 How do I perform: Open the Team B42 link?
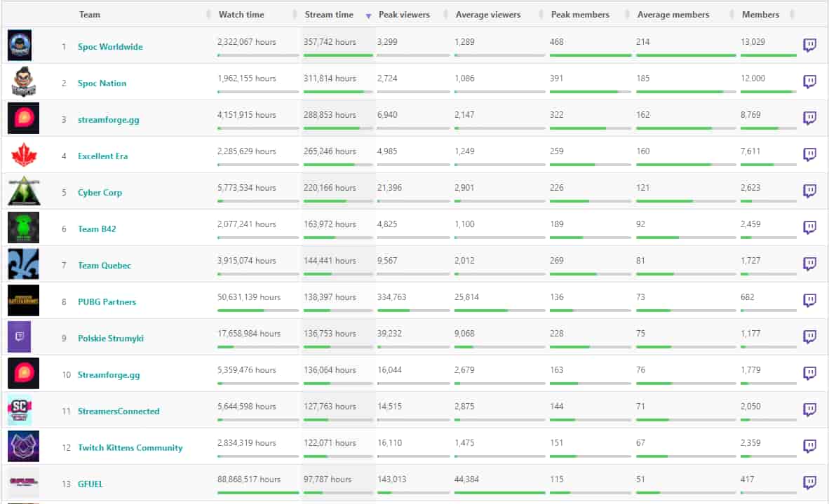click(99, 229)
